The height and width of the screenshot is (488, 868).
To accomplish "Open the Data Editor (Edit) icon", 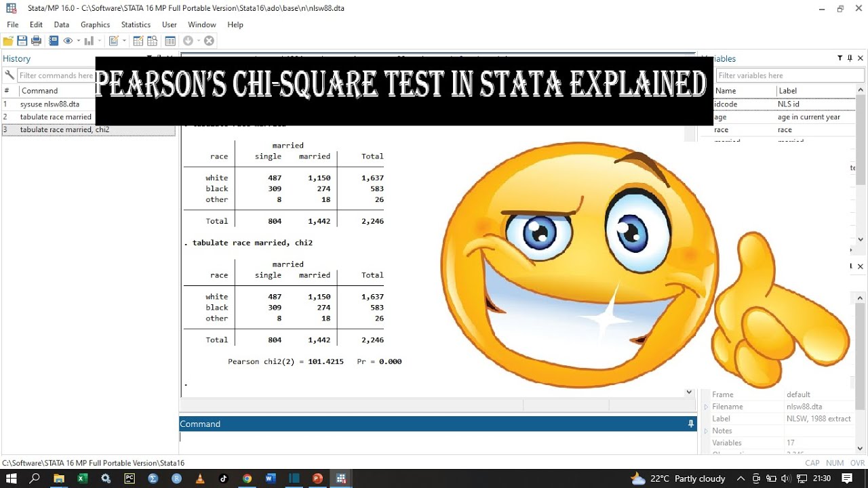I will tap(138, 41).
